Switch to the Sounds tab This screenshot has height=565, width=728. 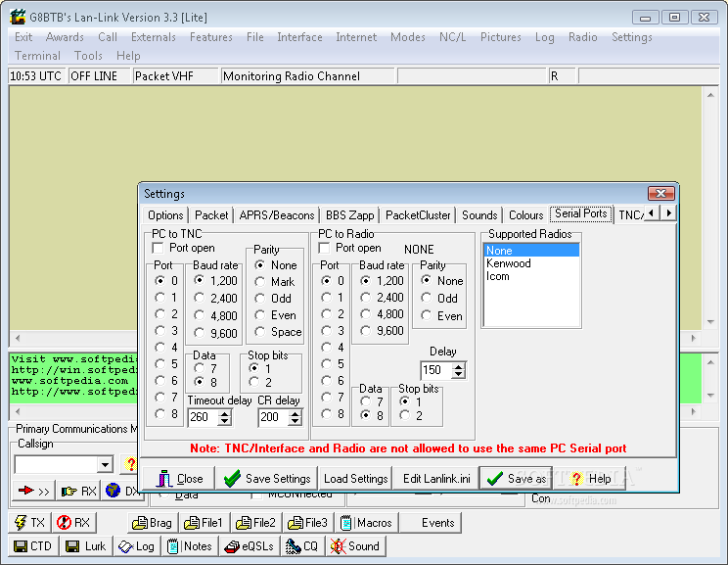click(479, 215)
